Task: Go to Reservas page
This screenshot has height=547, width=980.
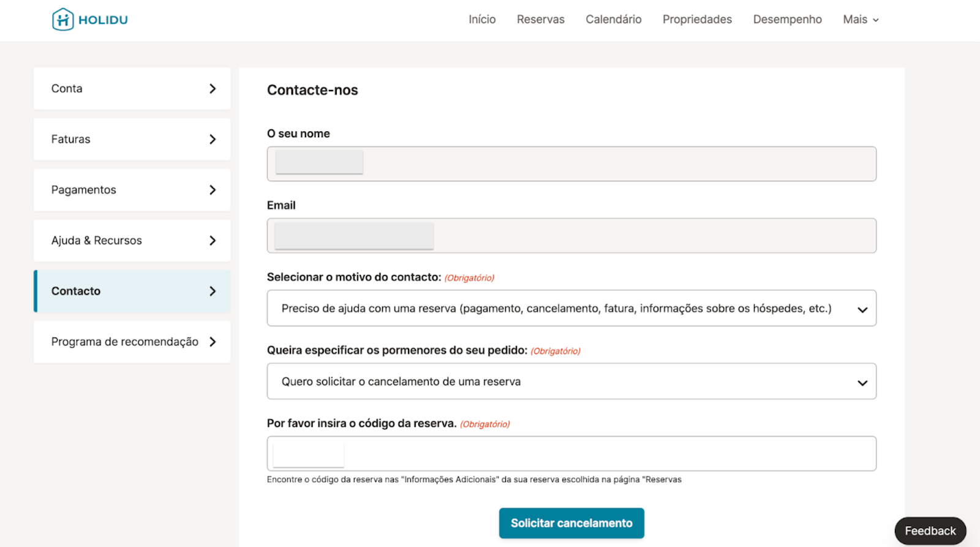Action: click(541, 20)
